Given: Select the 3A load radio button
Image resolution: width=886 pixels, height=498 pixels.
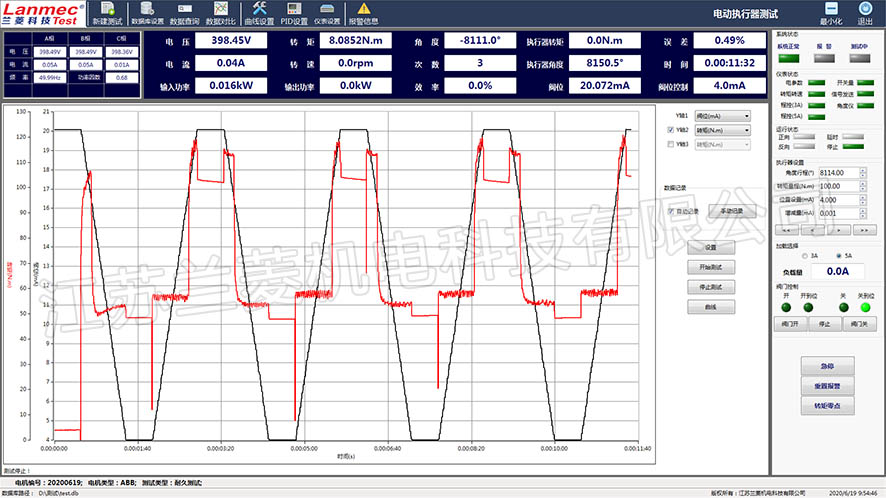Looking at the screenshot, I should (802, 255).
